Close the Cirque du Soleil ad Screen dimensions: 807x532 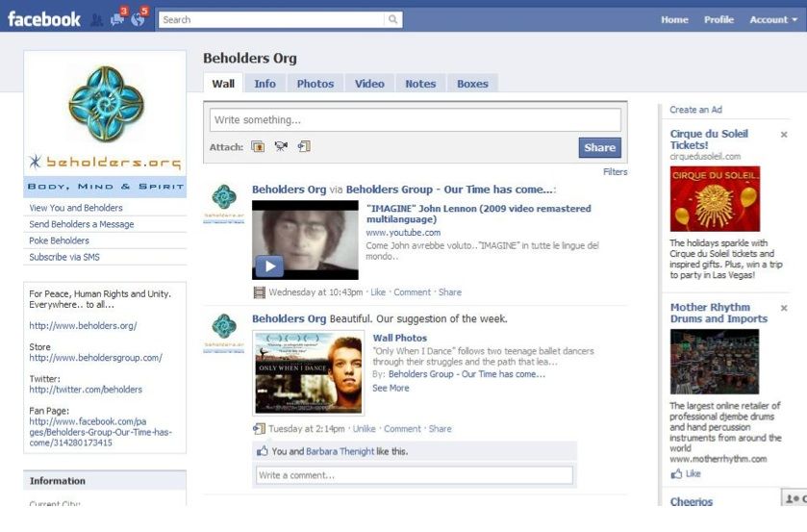coord(784,135)
